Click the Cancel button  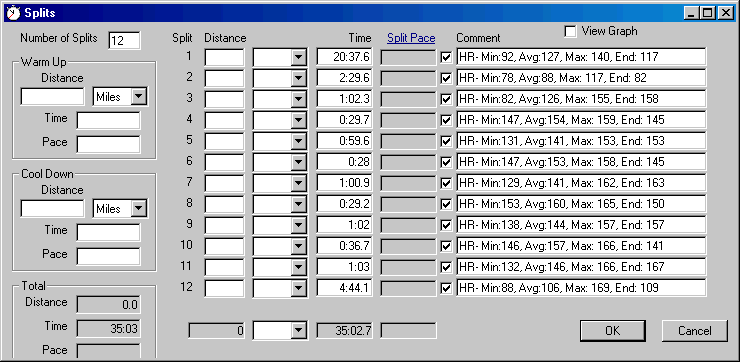tap(694, 330)
